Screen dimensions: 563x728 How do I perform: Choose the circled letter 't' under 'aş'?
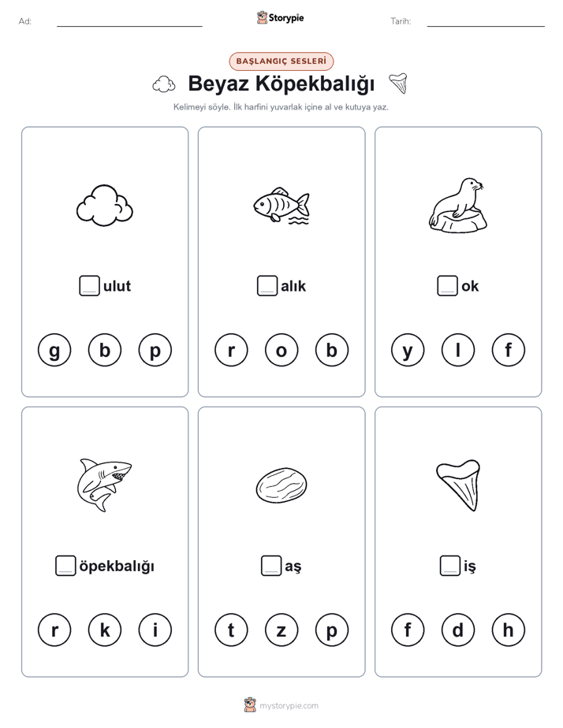pyautogui.click(x=231, y=630)
